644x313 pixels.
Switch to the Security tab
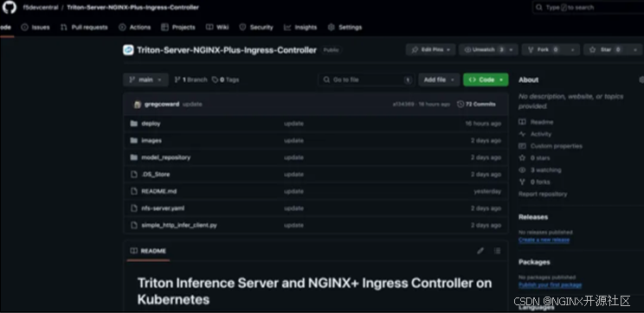tap(256, 28)
